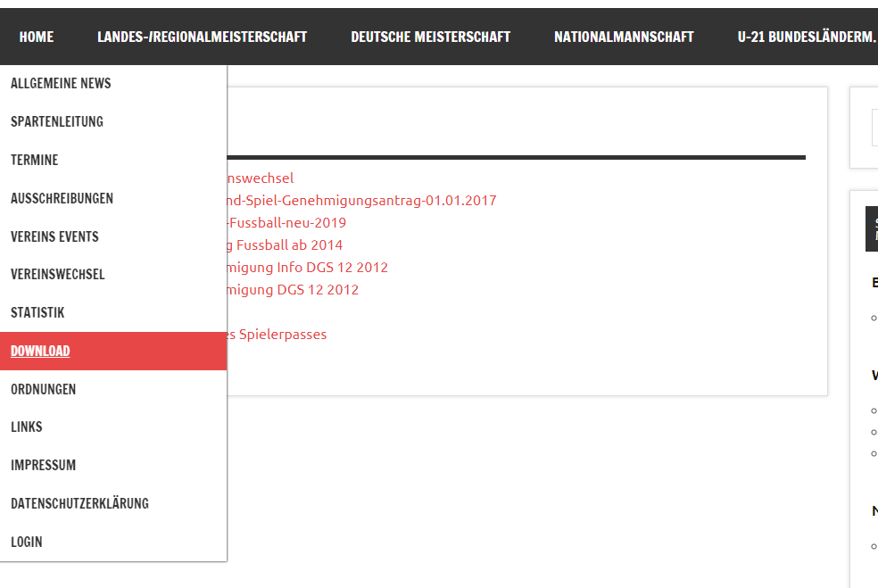Open the Nationalmannschaft navigation item
Image resolution: width=878 pixels, height=588 pixels.
[x=624, y=37]
